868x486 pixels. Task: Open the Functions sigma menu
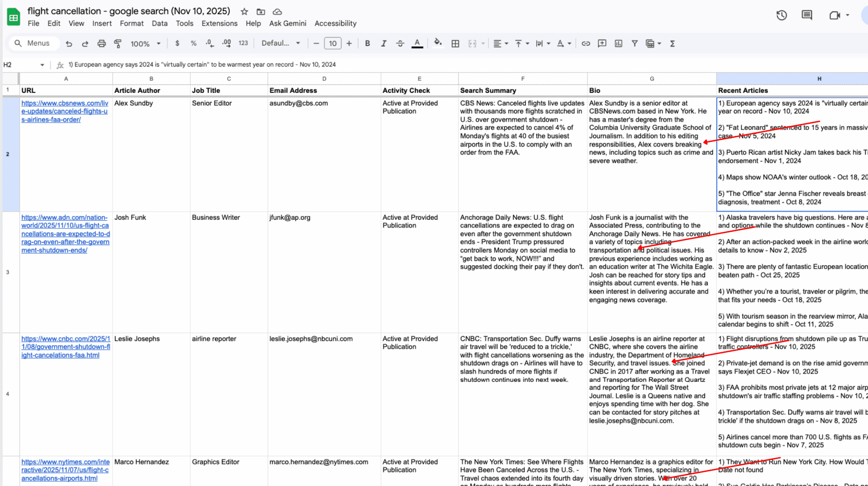(672, 43)
